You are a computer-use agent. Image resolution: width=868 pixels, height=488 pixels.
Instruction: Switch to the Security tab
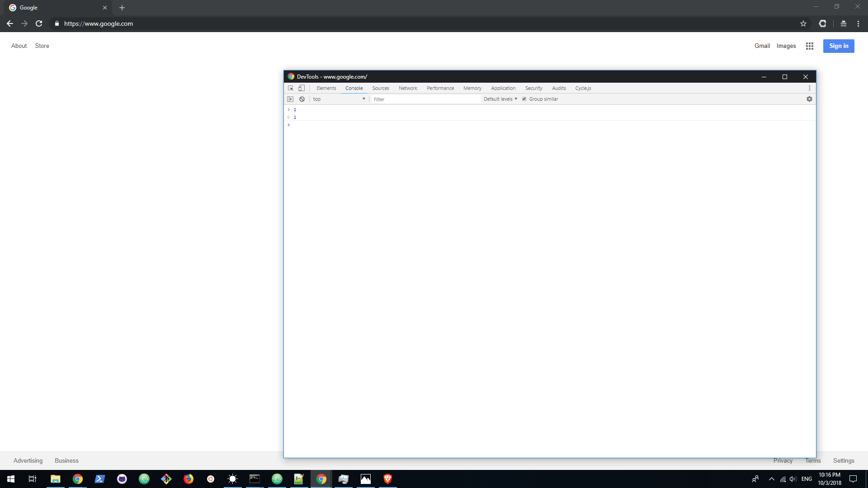click(533, 88)
